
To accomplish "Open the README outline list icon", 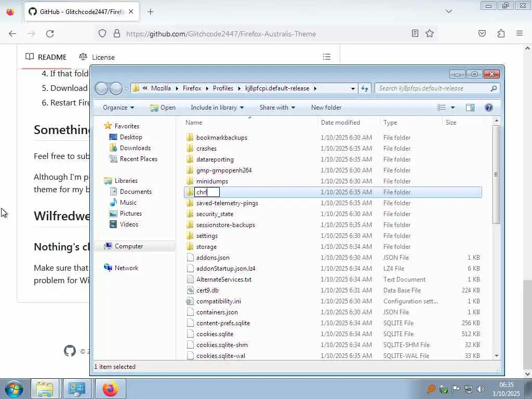I will 326,57.
